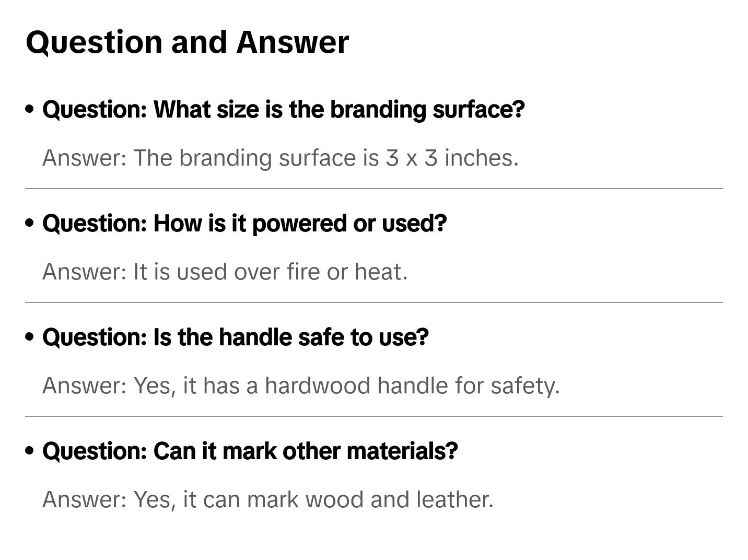Click the phrase "hardwood handle for safety"

click(412, 386)
